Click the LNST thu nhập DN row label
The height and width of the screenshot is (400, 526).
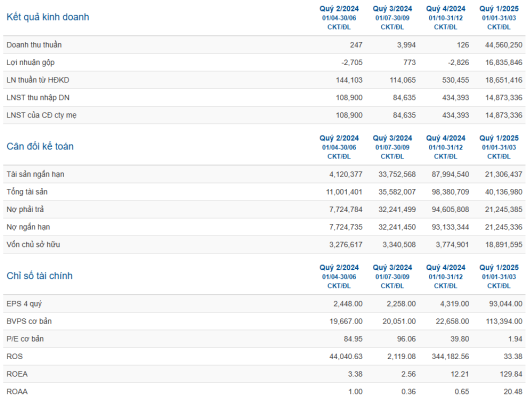click(x=38, y=98)
